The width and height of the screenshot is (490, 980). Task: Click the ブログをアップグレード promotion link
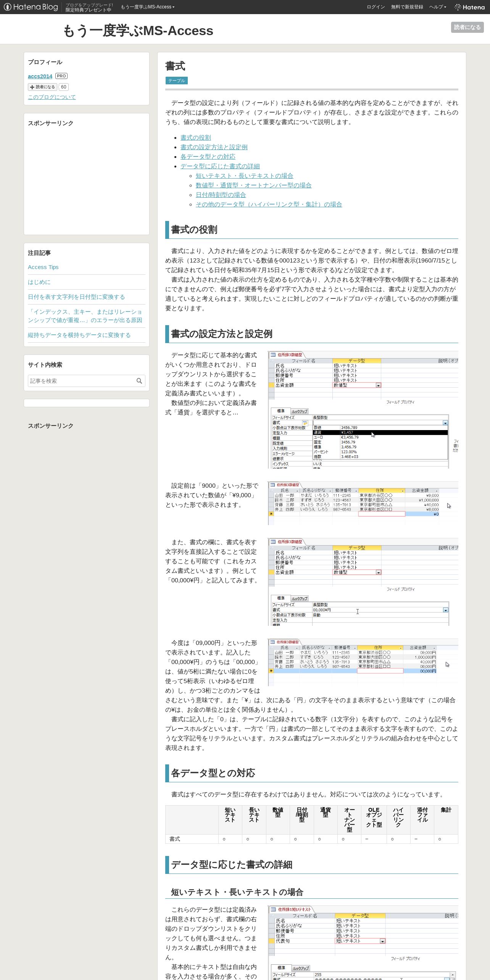[x=89, y=7]
